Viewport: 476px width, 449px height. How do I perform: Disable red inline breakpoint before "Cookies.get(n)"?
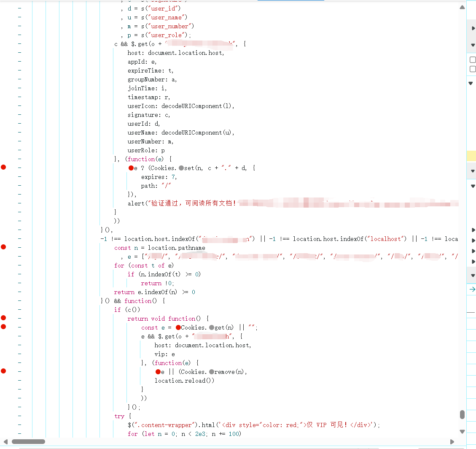tap(178, 327)
